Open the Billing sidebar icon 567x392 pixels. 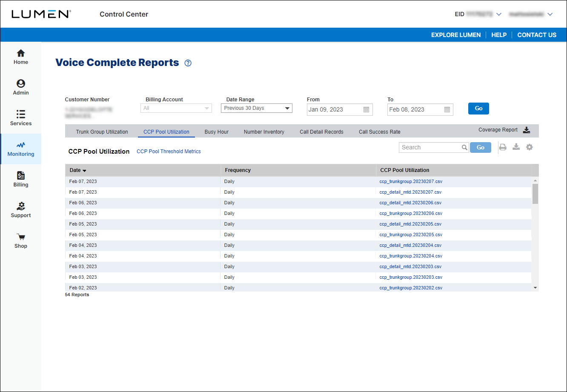(21, 175)
